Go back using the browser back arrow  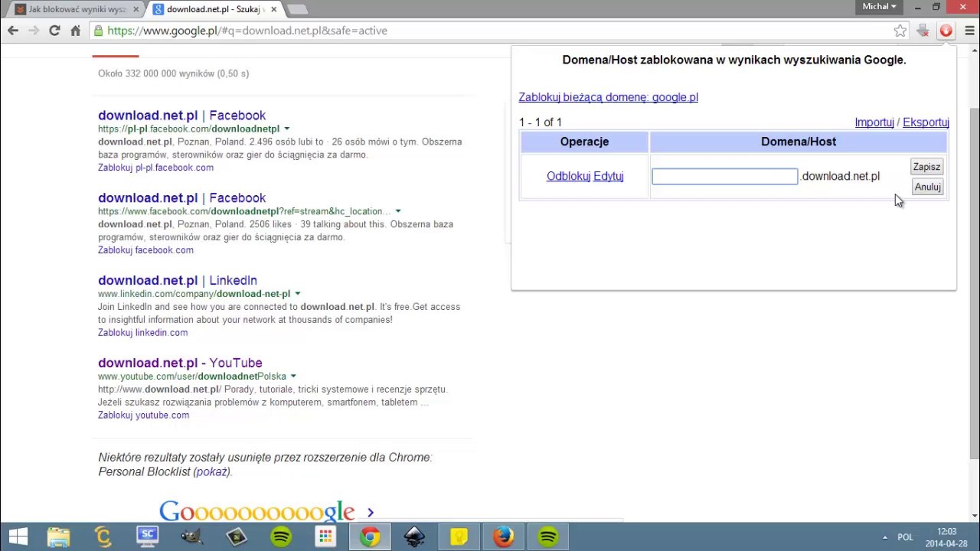point(13,31)
